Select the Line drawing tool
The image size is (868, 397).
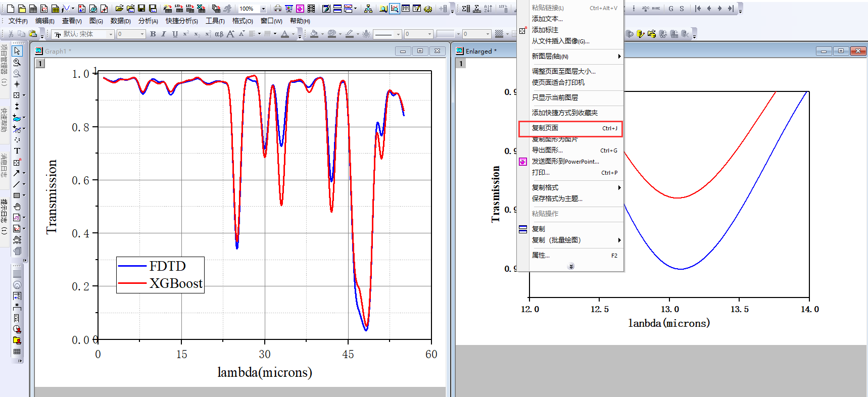coord(17,184)
